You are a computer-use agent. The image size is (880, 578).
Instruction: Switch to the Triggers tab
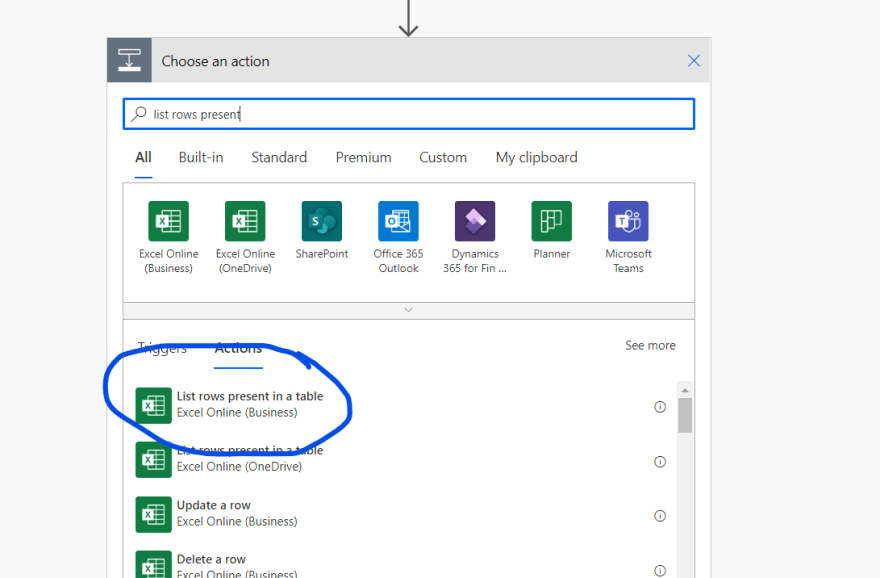[162, 348]
